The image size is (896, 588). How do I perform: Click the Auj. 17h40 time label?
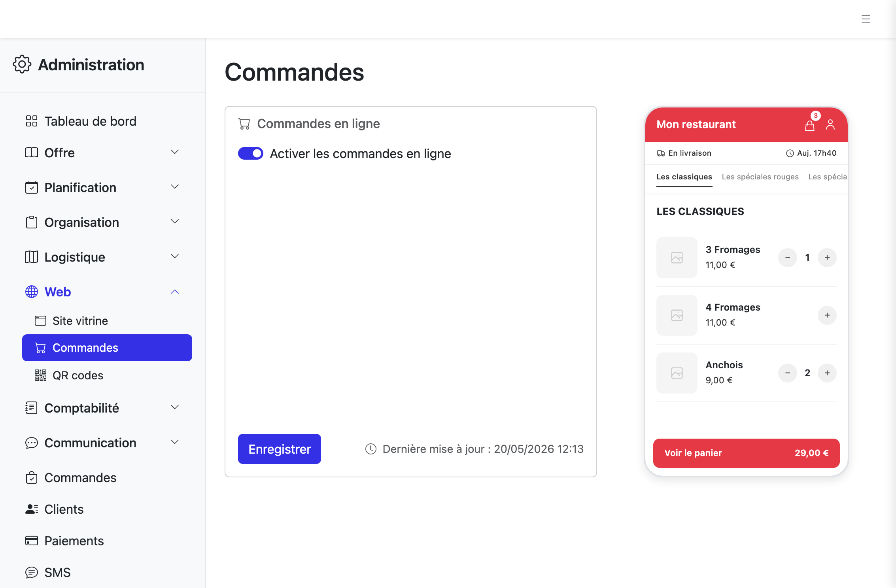(817, 153)
